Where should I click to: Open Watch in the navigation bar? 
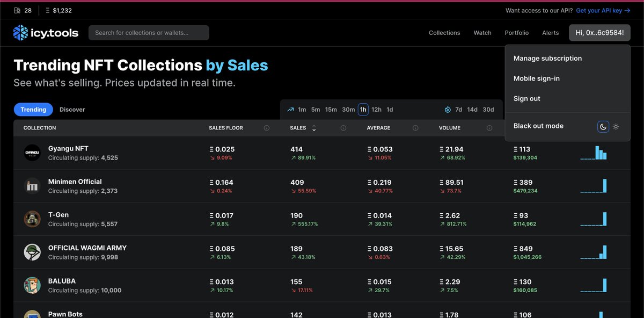(482, 33)
